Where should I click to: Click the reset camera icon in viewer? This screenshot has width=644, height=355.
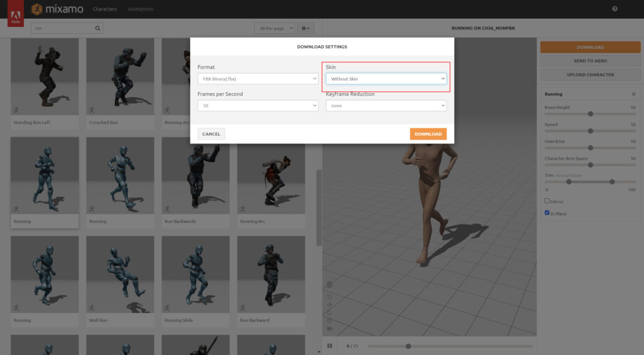pyautogui.click(x=330, y=296)
